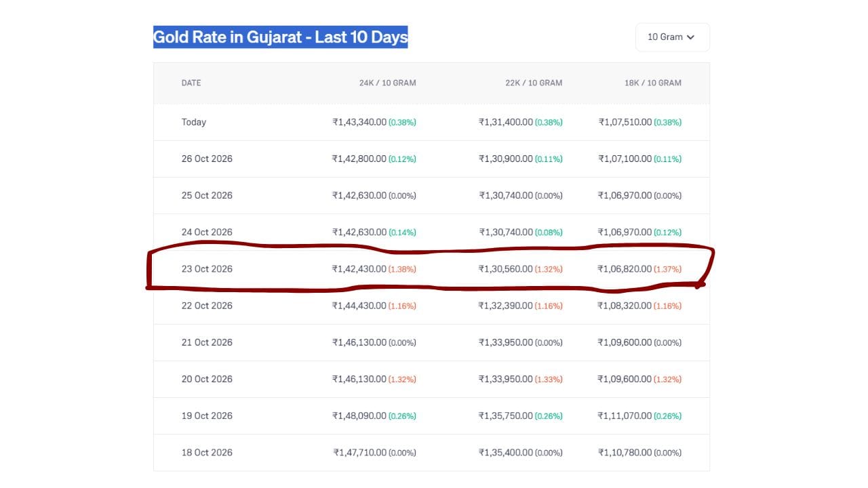Click the 20 Oct 2026 date cell
Image resolution: width=868 pixels, height=488 pixels.
[207, 378]
